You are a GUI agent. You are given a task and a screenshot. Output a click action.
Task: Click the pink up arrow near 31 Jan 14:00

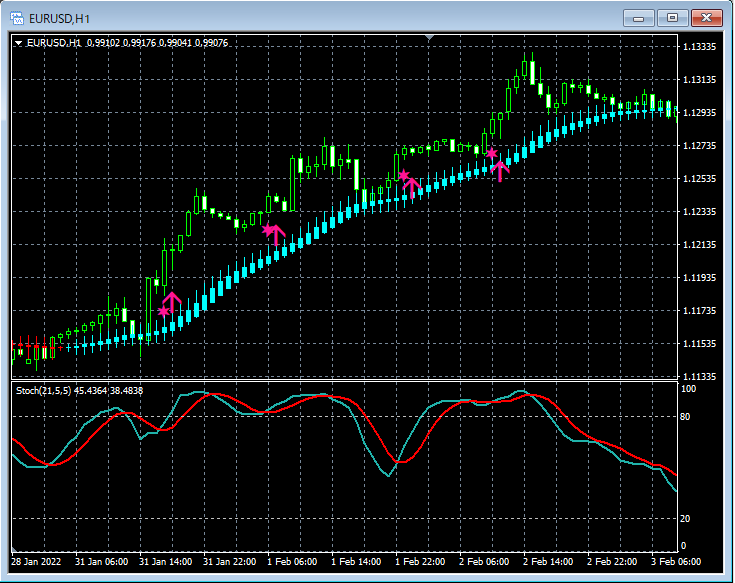pyautogui.click(x=172, y=300)
